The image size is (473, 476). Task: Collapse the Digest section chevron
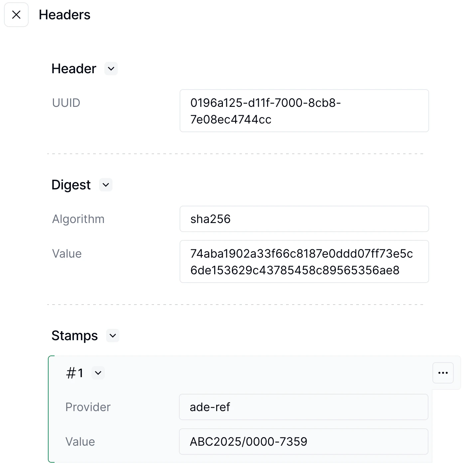106,185
